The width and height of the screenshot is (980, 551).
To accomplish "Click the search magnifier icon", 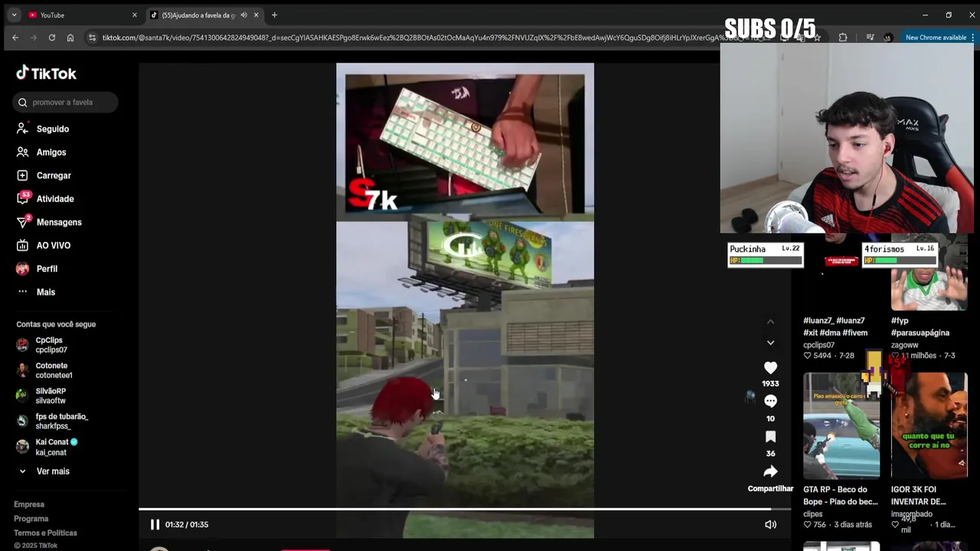I will (23, 103).
